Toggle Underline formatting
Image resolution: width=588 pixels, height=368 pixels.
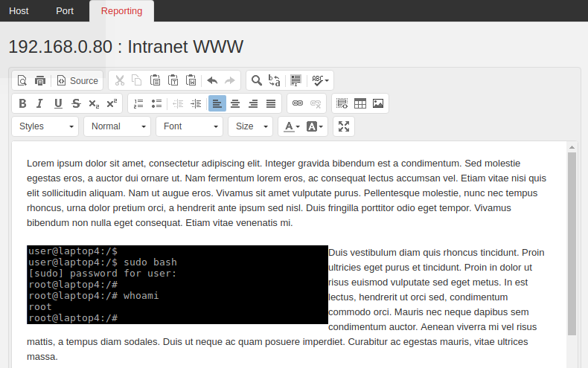[58, 103]
